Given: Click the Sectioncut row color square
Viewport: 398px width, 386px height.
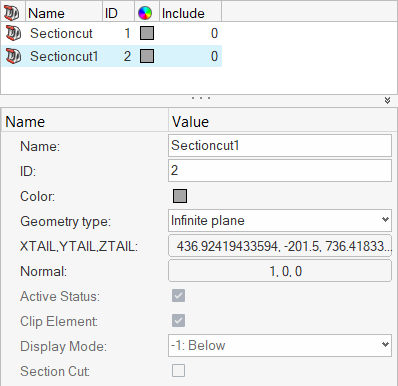Looking at the screenshot, I should (x=147, y=33).
